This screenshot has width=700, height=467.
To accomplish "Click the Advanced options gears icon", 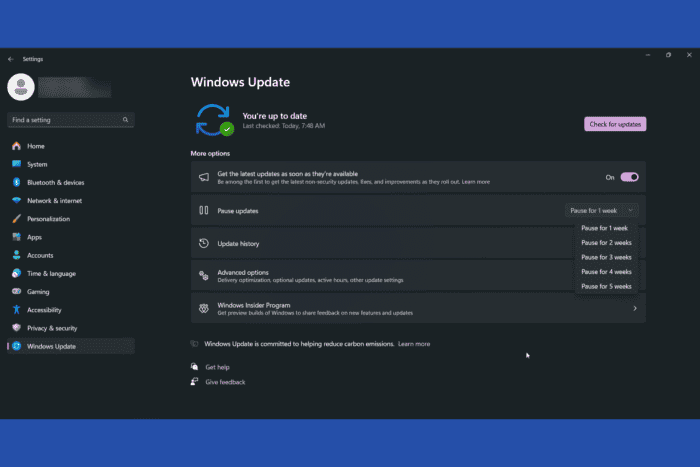I will pos(204,276).
